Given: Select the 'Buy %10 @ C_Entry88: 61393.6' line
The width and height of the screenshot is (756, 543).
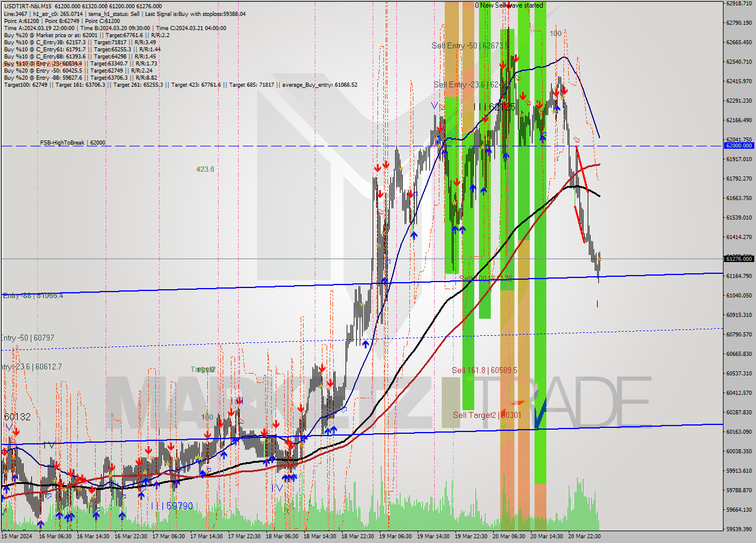Looking at the screenshot, I should [x=81, y=56].
